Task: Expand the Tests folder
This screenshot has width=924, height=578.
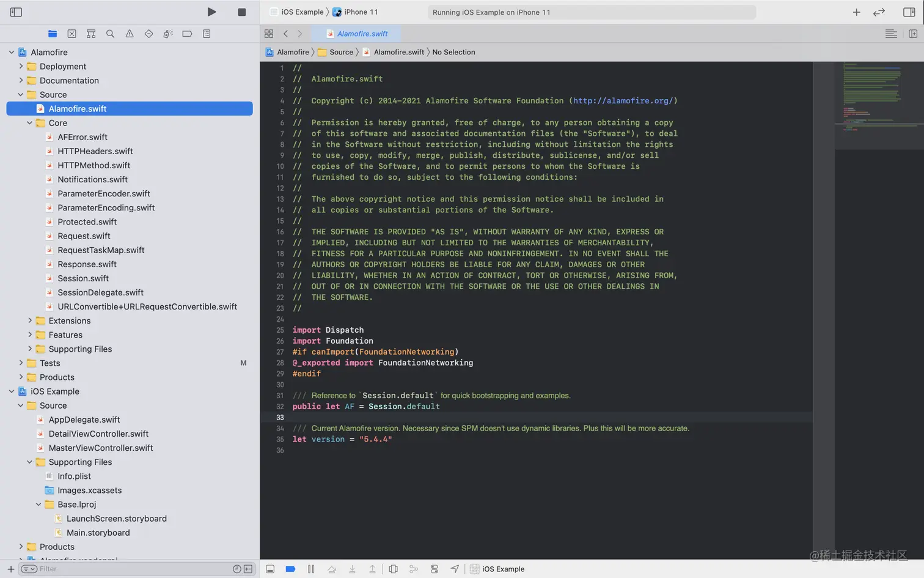Action: [x=21, y=363]
